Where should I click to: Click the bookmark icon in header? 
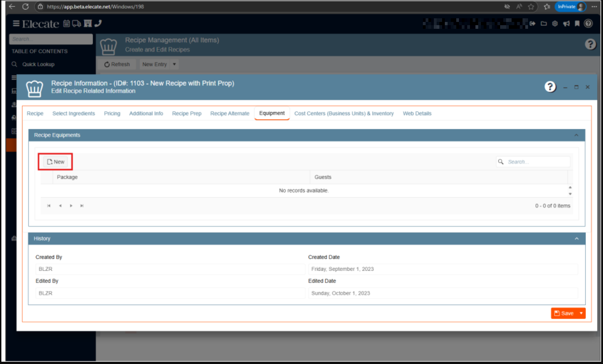[577, 24]
